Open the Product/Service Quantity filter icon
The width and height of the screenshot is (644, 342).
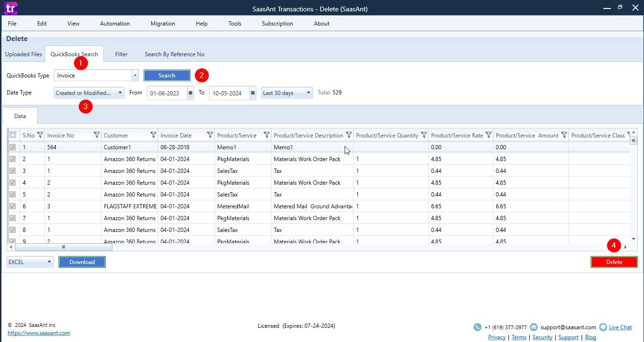[424, 135]
